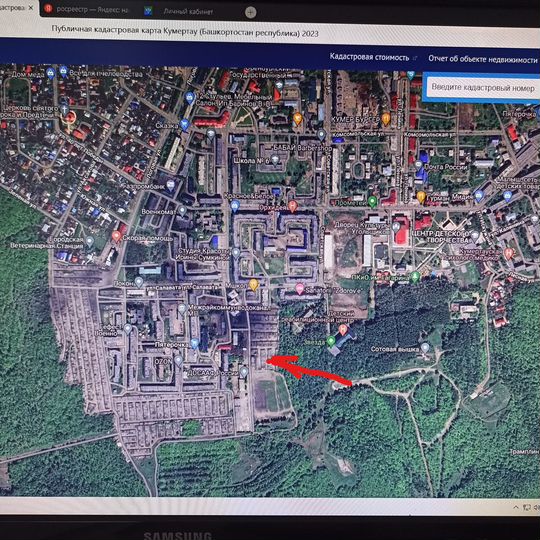Open a new browser tab with plus button
The width and height of the screenshot is (540, 540).
[250, 13]
